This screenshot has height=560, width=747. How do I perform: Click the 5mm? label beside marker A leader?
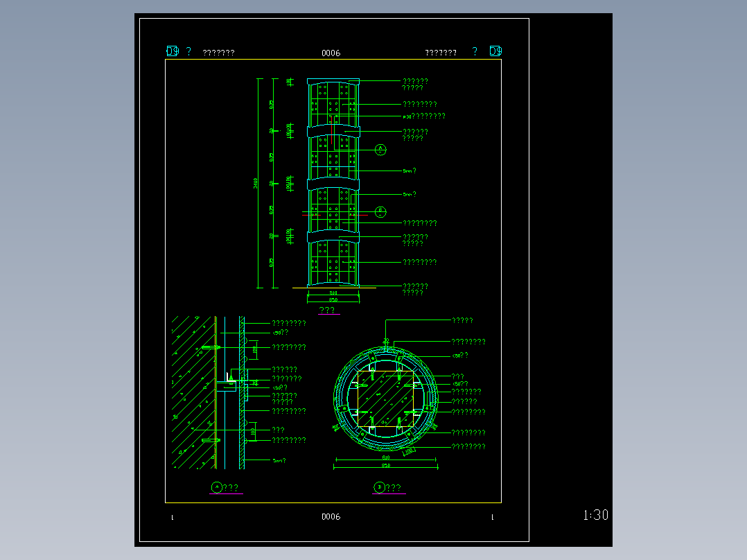pos(410,170)
